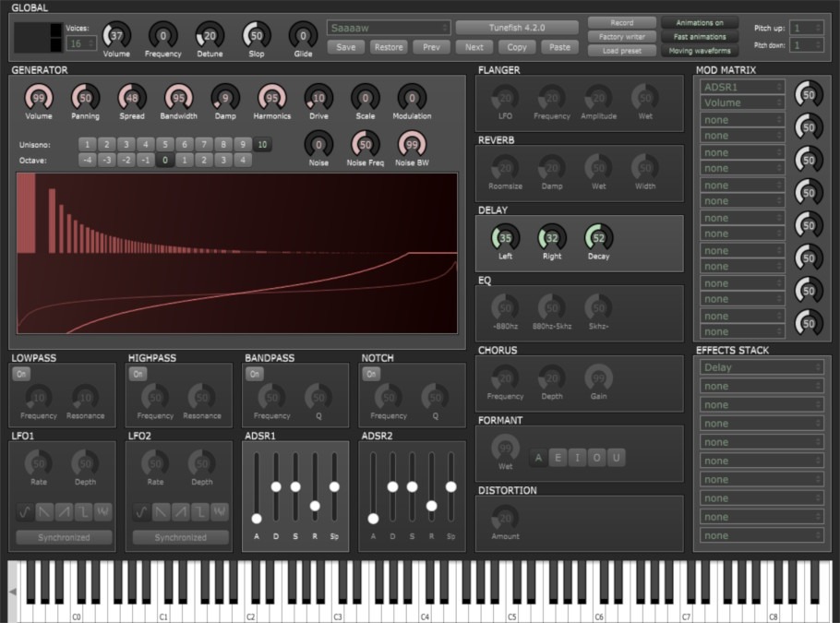The width and height of the screenshot is (840, 623).
Task: Click the Global Glide knob
Action: [x=303, y=35]
